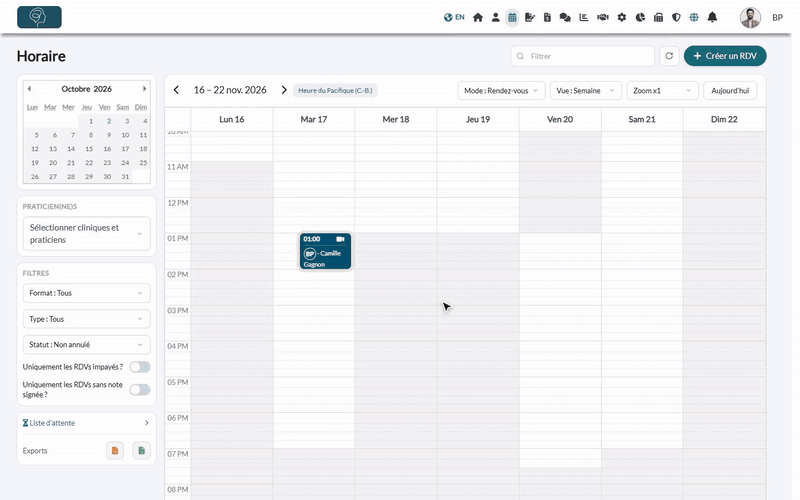This screenshot has width=800, height=500.
Task: Open the invoice dollar document icon
Action: (x=547, y=17)
